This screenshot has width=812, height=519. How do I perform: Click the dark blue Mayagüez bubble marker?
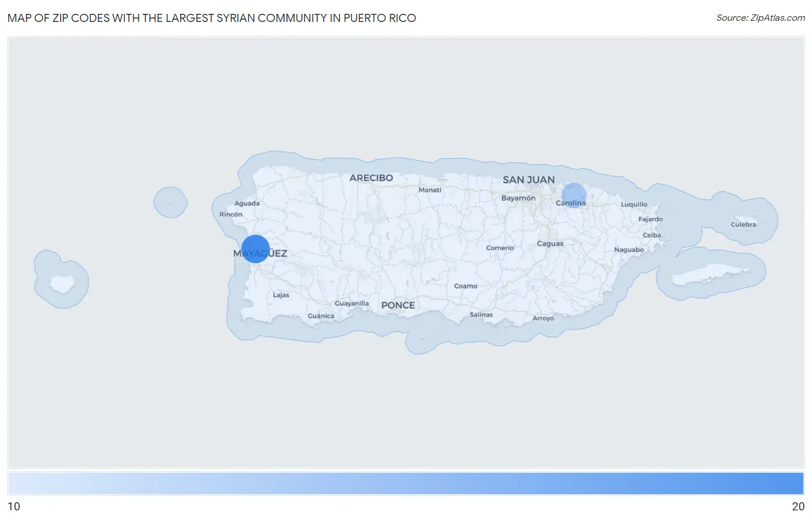coord(255,249)
